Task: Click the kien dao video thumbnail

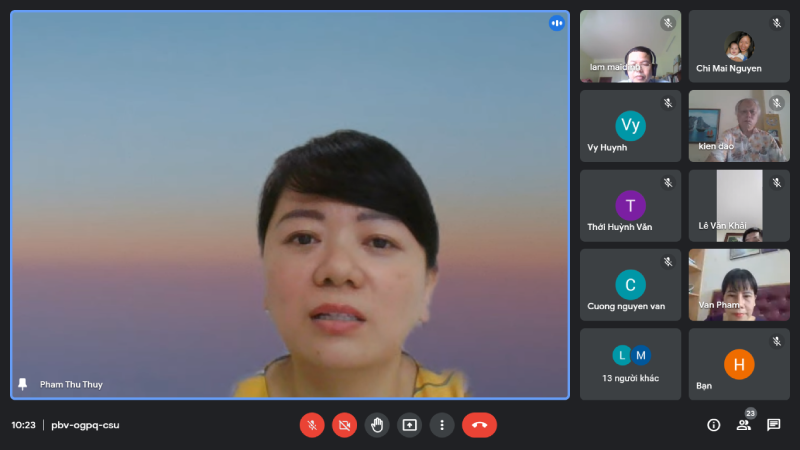Action: pyautogui.click(x=738, y=126)
